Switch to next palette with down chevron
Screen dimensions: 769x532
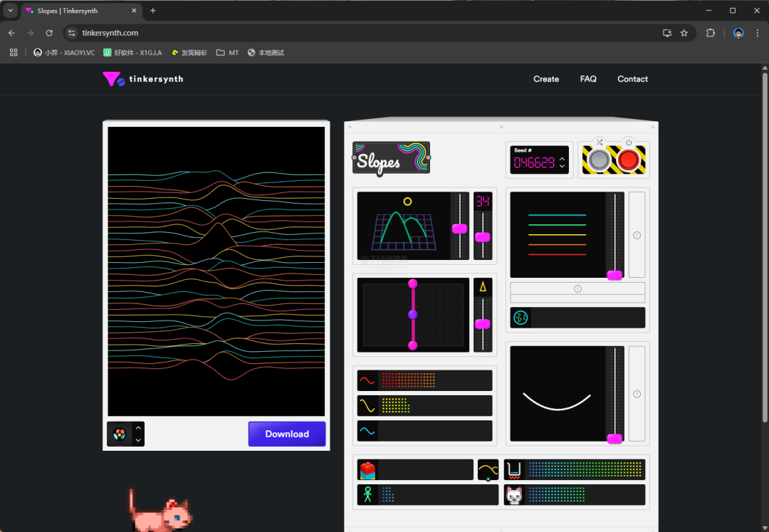point(138,440)
